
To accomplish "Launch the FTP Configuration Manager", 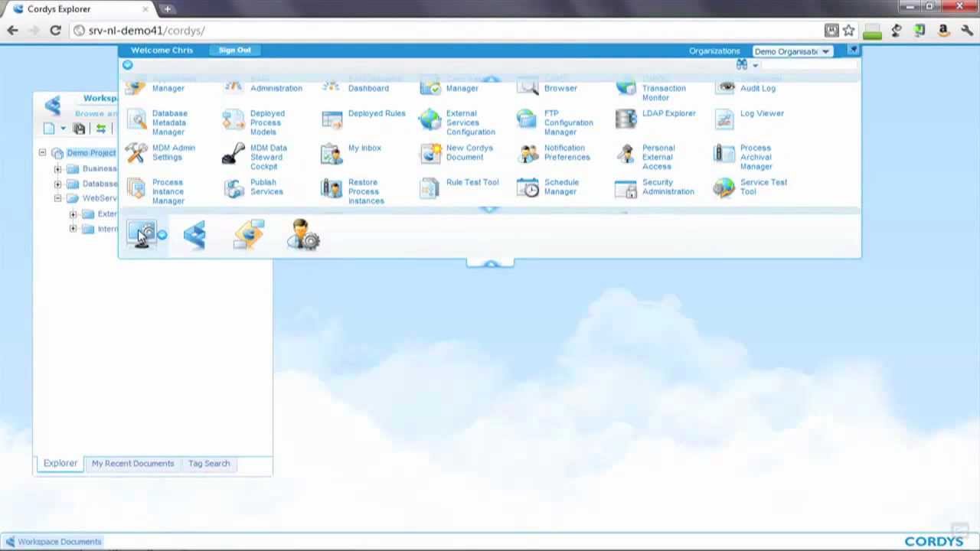I will pyautogui.click(x=528, y=119).
